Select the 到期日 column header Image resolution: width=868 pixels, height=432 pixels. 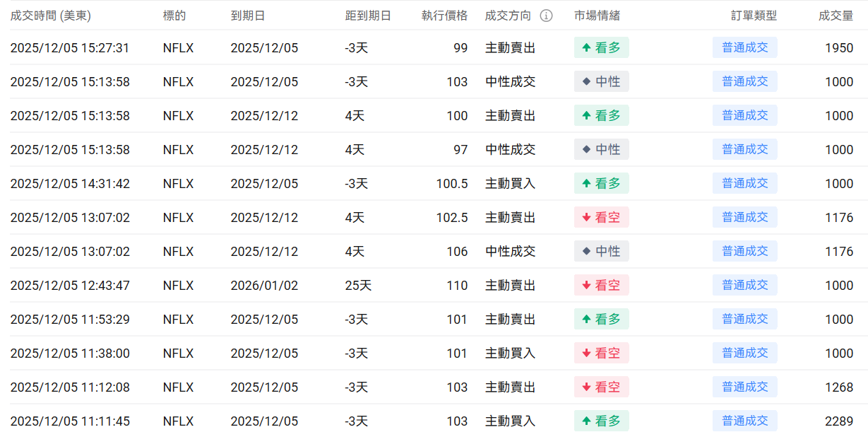pos(248,16)
